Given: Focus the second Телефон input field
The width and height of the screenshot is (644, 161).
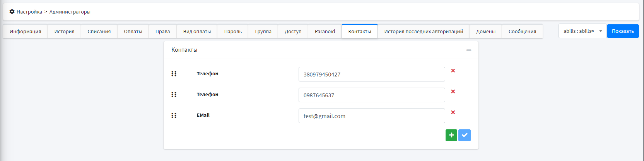Looking at the screenshot, I should [371, 95].
